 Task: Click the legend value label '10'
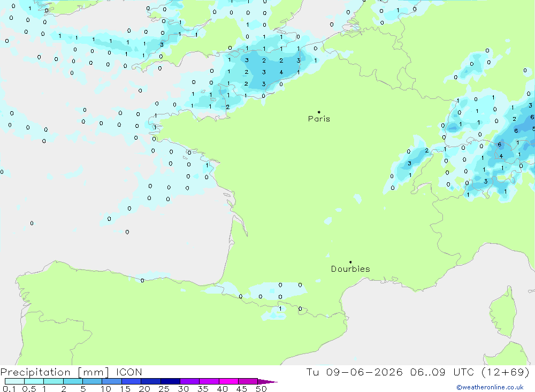(106, 389)
